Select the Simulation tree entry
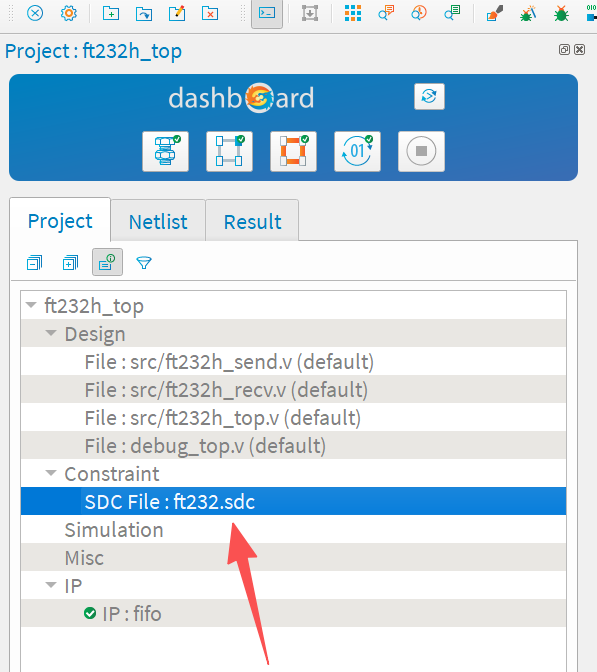Image resolution: width=597 pixels, height=672 pixels. click(x=293, y=529)
